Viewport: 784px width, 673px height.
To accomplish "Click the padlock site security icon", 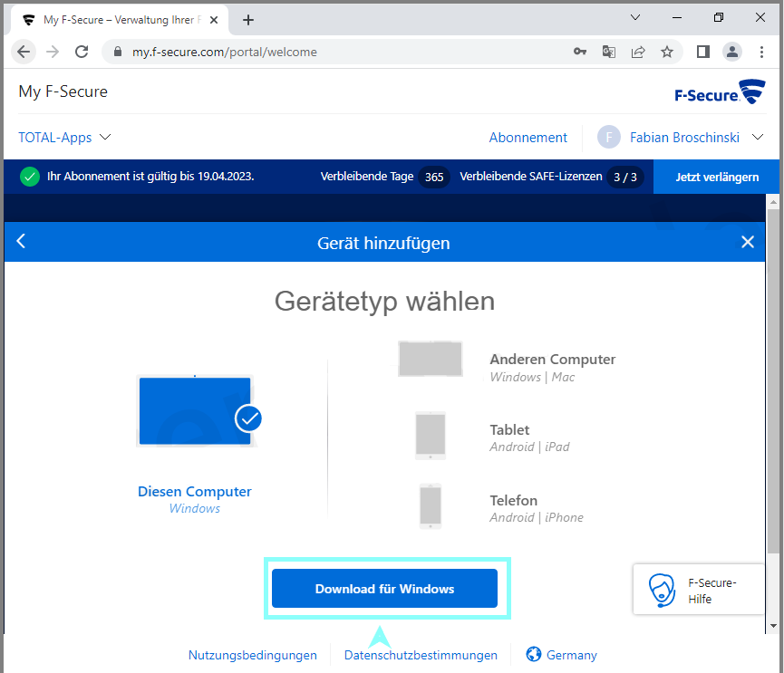I will [118, 52].
